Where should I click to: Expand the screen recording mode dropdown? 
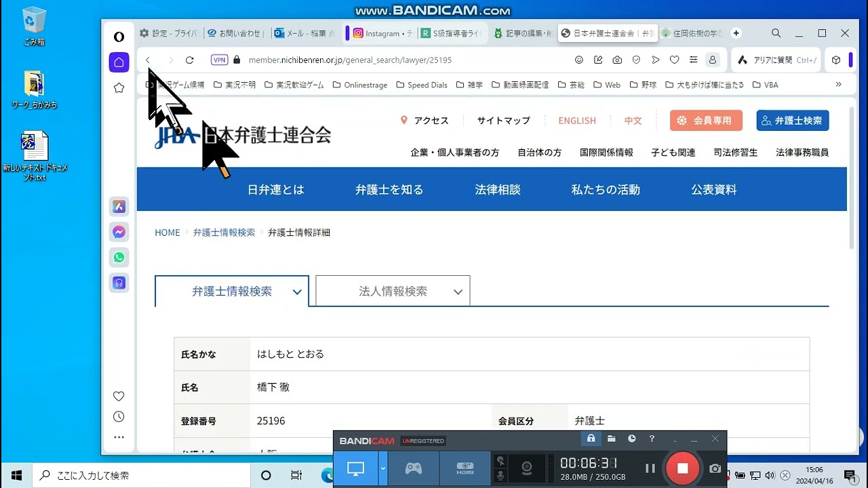coord(383,468)
